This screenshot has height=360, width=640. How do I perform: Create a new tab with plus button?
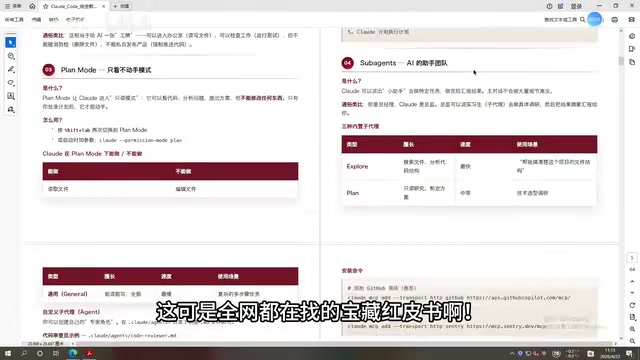(x=121, y=6)
